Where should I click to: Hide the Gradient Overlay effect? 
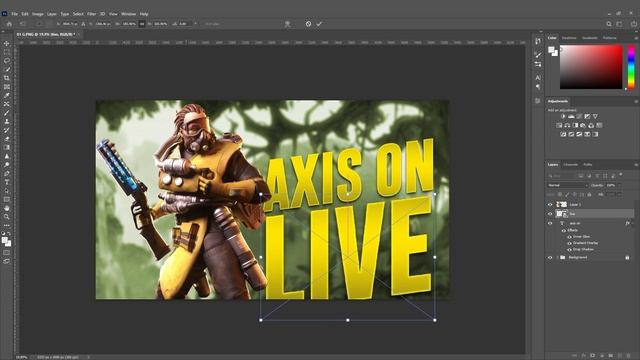[569, 243]
